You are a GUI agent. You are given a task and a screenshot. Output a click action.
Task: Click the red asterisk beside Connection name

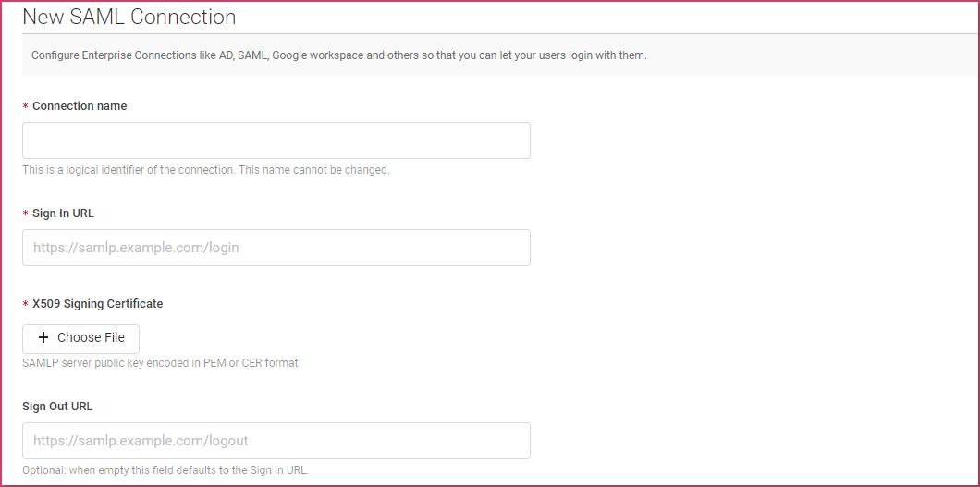pyautogui.click(x=26, y=107)
